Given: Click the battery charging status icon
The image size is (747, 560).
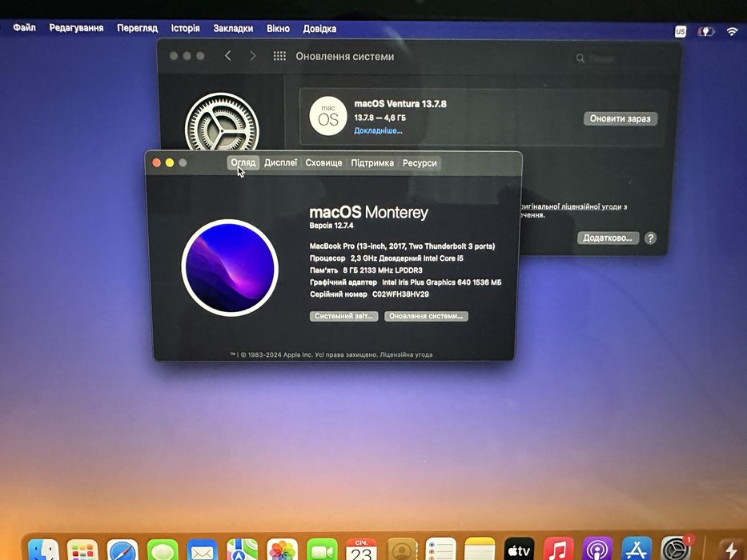Looking at the screenshot, I should tap(706, 31).
